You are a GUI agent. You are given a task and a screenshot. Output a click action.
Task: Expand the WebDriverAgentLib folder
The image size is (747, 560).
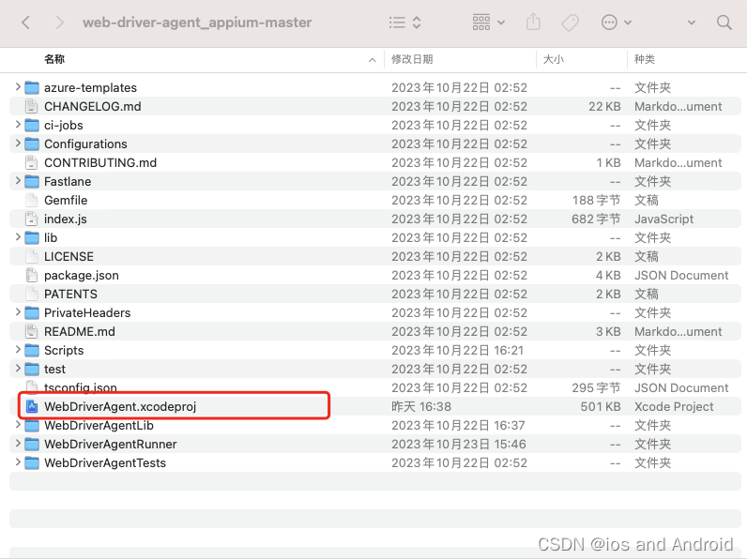[x=18, y=424]
